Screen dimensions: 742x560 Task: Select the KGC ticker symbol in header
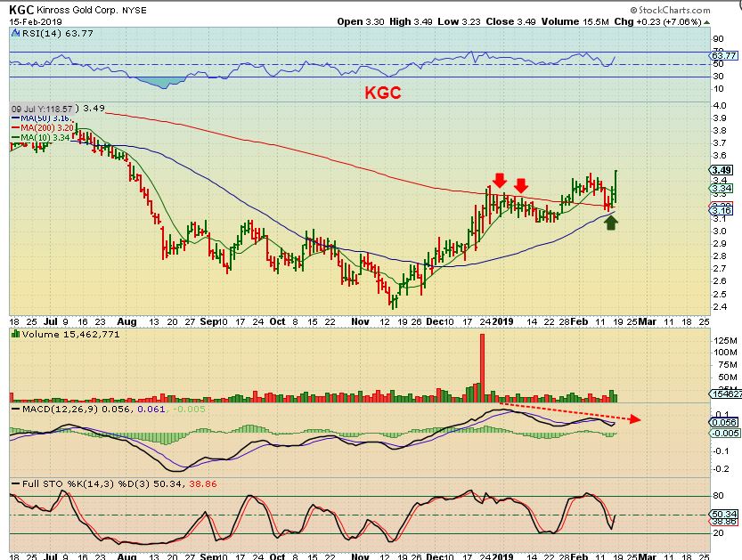[x=21, y=10]
